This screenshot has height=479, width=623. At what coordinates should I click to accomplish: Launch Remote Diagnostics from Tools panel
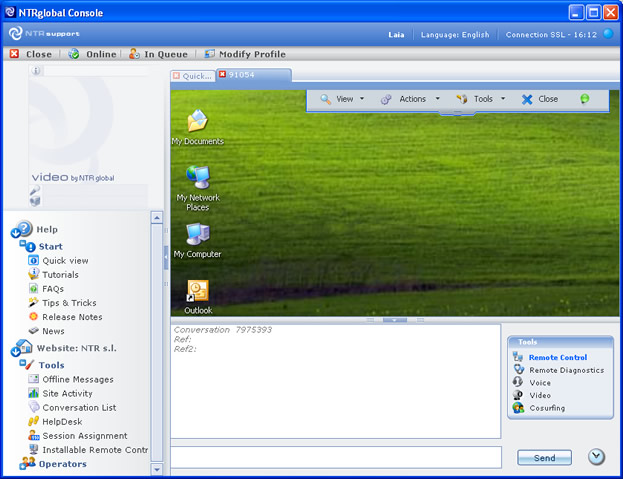(565, 370)
